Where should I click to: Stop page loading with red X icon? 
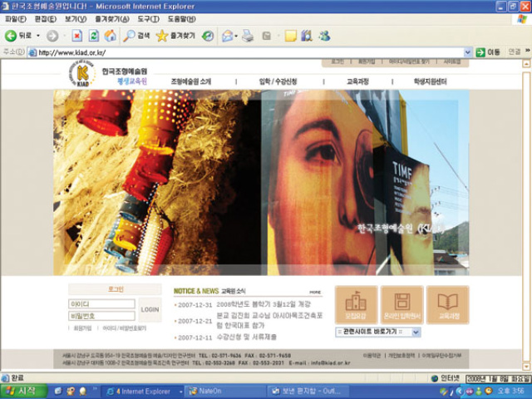(x=77, y=36)
